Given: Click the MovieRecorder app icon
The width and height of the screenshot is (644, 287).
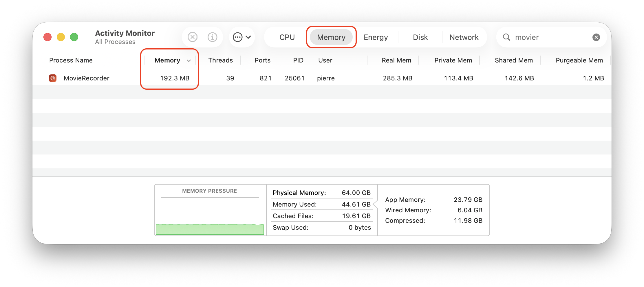Looking at the screenshot, I should point(53,78).
